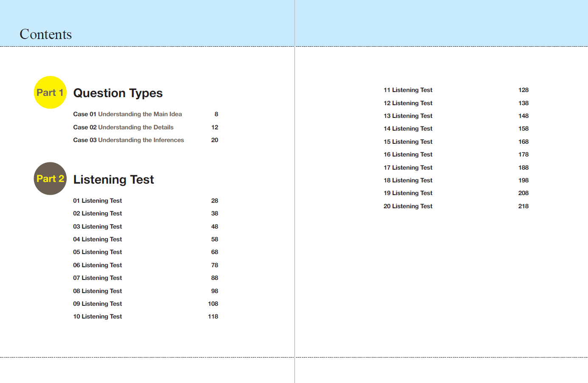This screenshot has height=383, width=588.
Task: Click page number 188
Action: click(523, 168)
